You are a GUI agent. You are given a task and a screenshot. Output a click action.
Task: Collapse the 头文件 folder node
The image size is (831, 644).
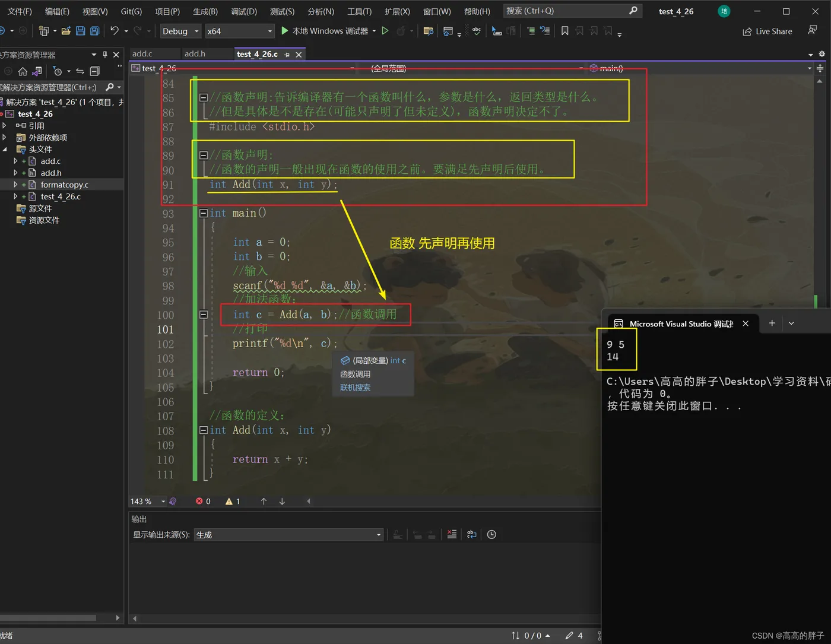5,149
